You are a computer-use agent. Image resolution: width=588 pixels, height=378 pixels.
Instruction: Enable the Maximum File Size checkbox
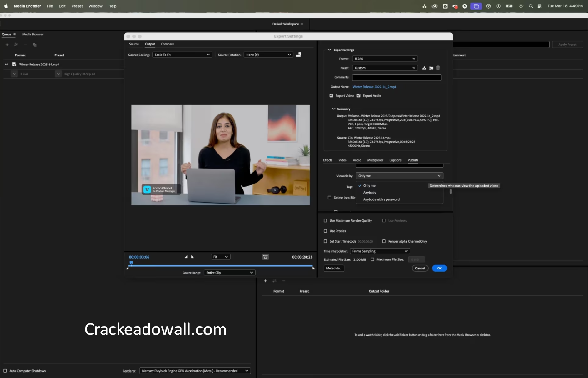click(x=372, y=259)
